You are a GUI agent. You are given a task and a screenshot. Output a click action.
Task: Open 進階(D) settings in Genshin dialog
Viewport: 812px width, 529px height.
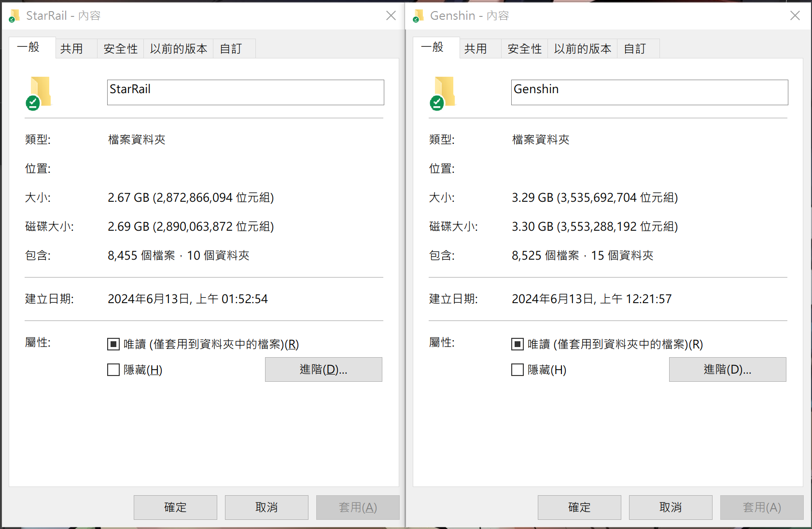tap(728, 369)
